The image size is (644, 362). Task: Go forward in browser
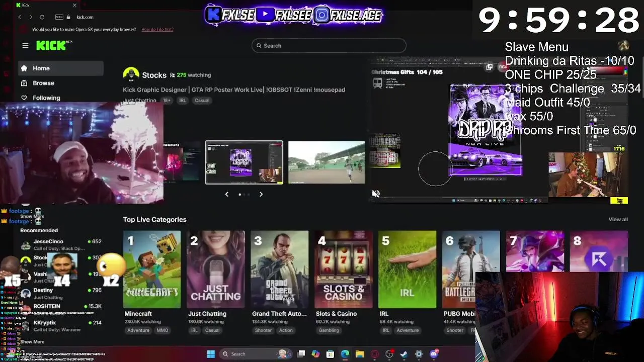click(31, 17)
